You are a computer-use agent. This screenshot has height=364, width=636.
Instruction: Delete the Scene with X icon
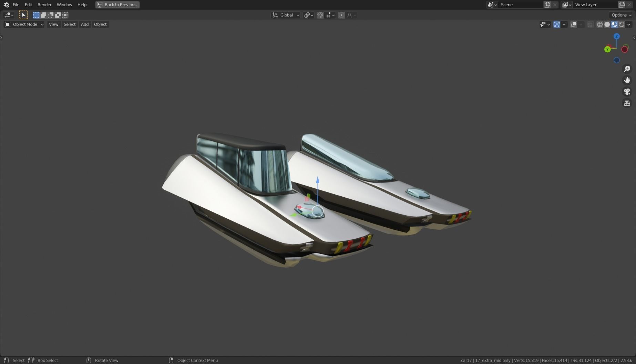point(555,4)
